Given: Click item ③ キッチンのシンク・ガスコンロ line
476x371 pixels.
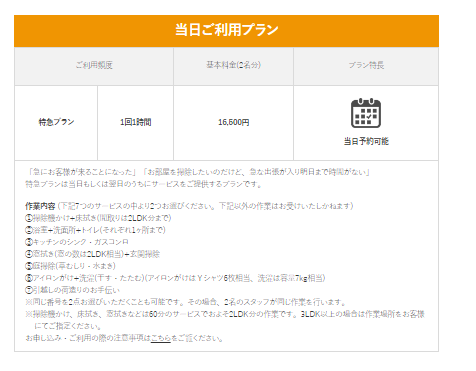Looking at the screenshot, I should coord(77,242).
